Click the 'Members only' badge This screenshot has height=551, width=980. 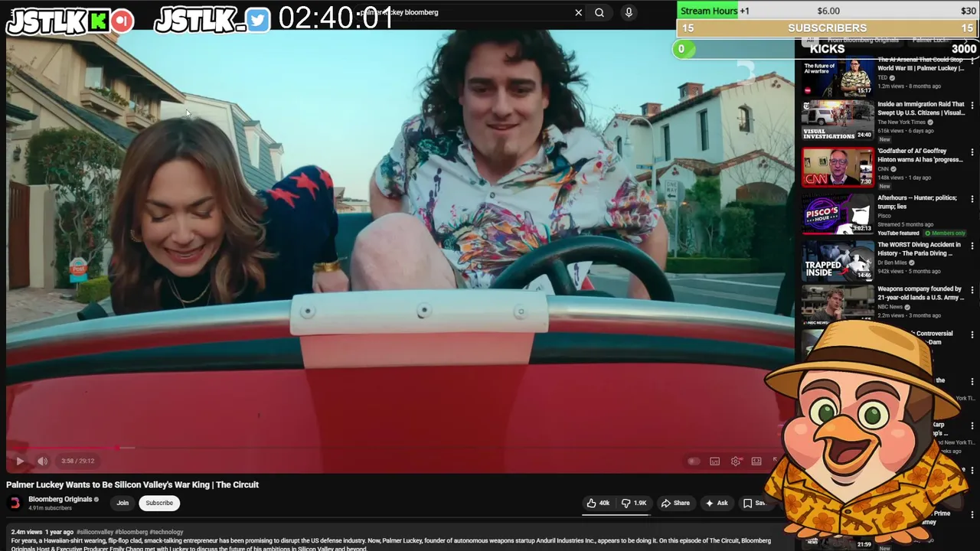(x=945, y=233)
